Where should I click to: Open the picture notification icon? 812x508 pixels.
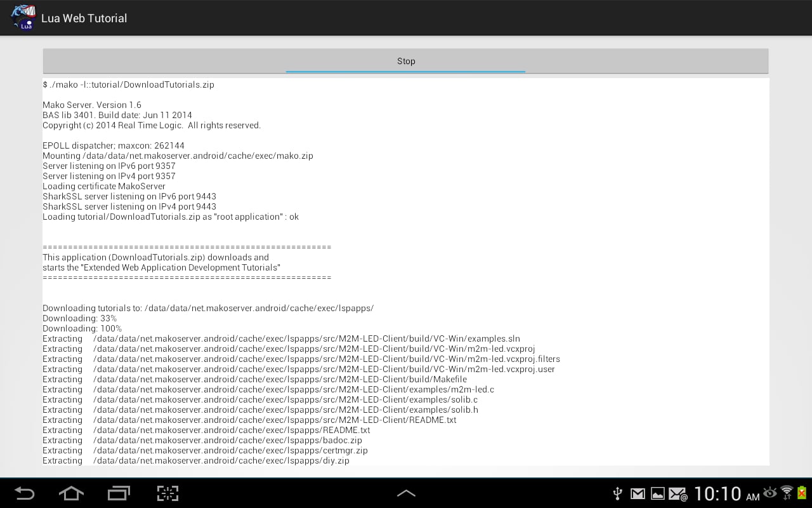point(657,493)
